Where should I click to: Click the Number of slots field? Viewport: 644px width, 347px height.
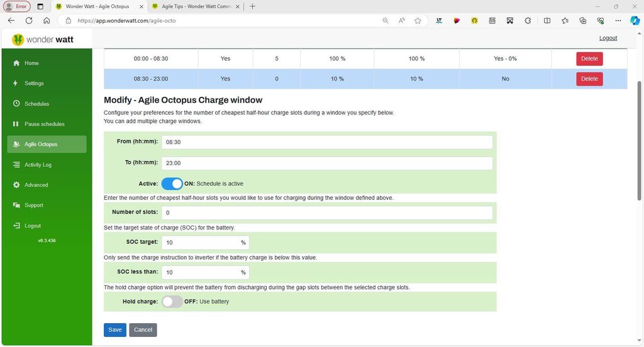(326, 213)
